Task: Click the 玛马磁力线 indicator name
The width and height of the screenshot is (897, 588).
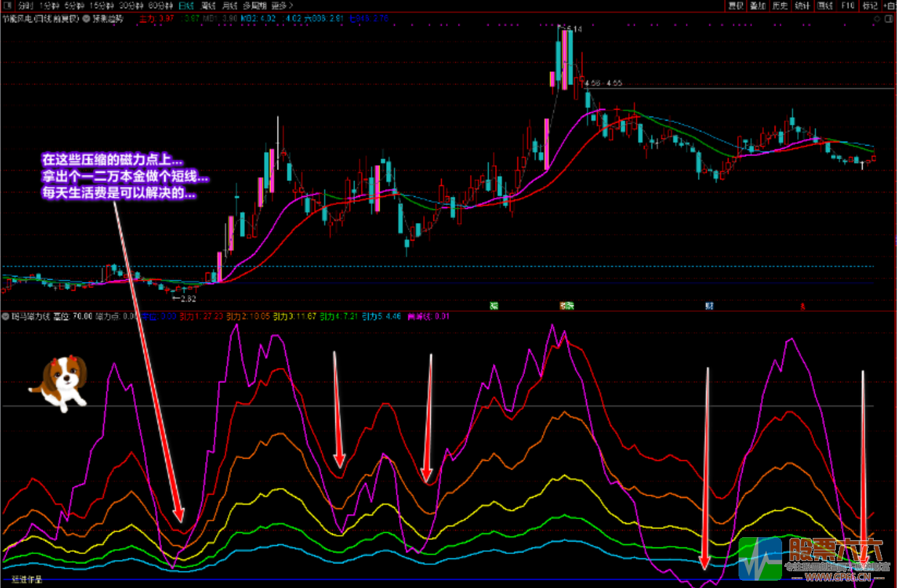Action: pyautogui.click(x=30, y=316)
